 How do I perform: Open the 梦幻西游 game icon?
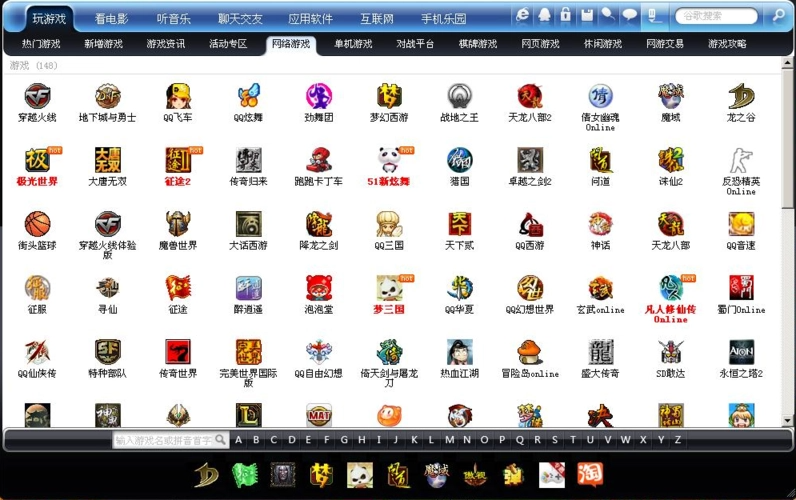click(x=389, y=97)
